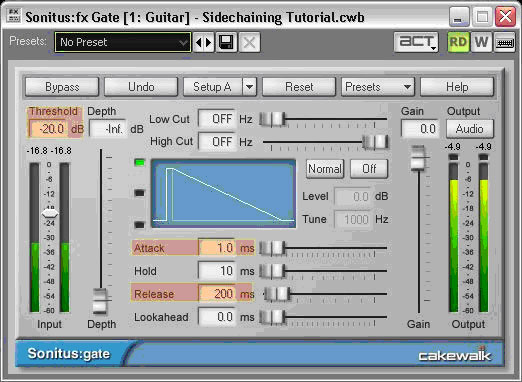Click the Tune Hz value field
522x382 pixels.
pos(354,219)
